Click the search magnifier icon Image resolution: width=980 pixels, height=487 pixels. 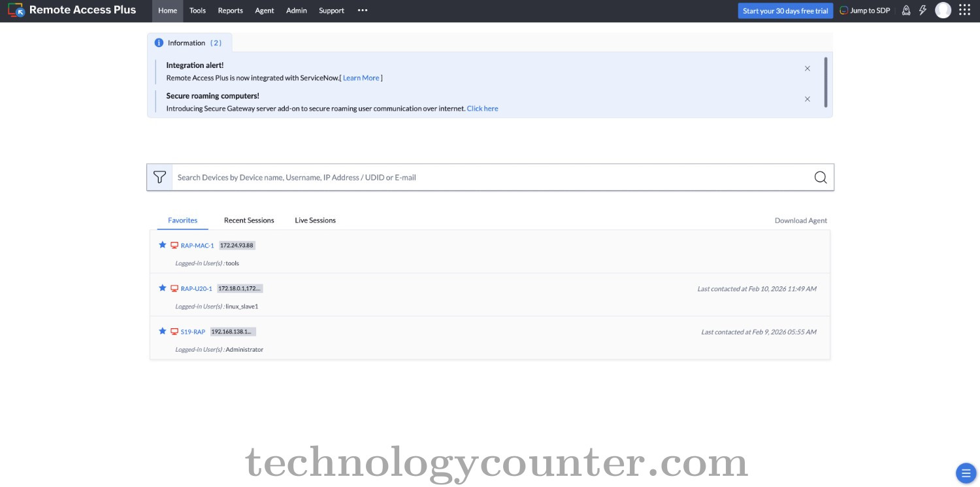[821, 177]
